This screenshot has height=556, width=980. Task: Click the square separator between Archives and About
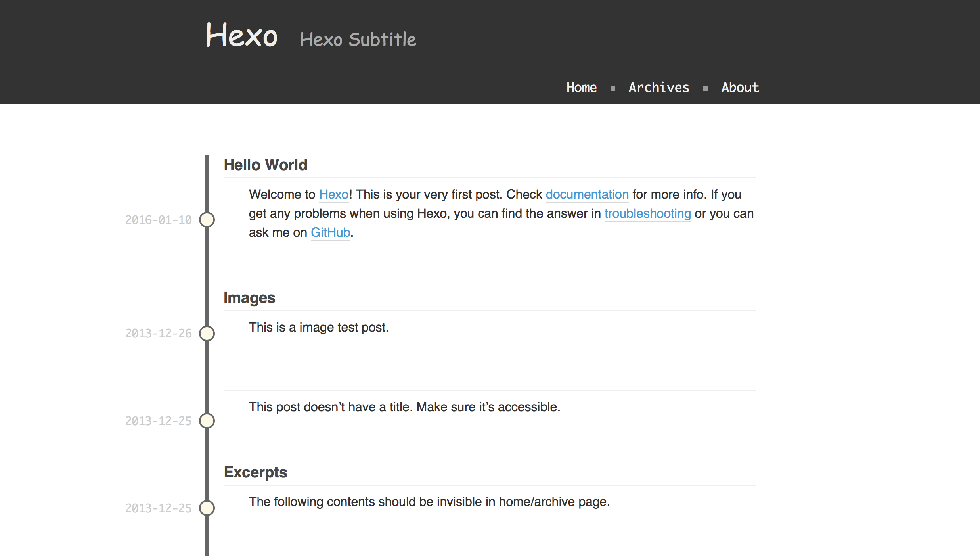click(x=706, y=88)
